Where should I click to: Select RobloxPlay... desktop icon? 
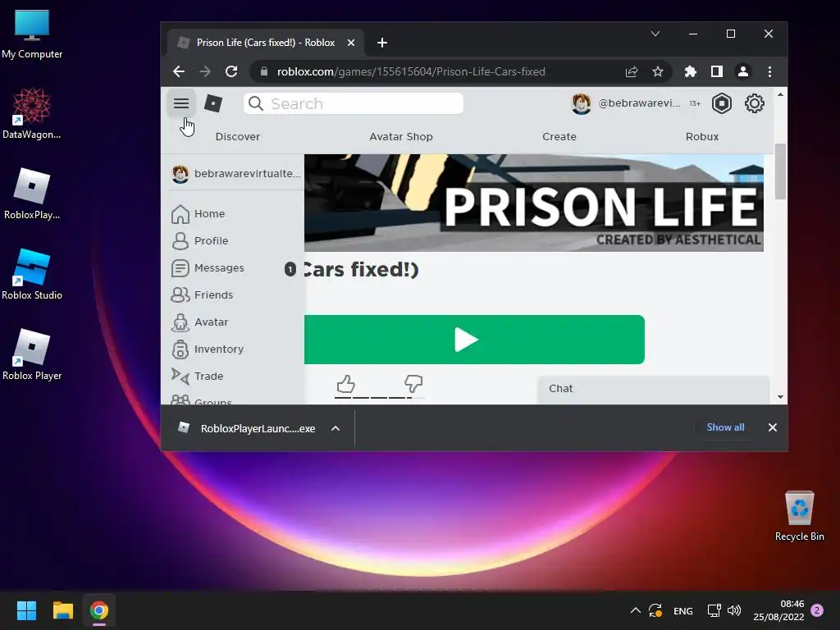pyautogui.click(x=32, y=194)
